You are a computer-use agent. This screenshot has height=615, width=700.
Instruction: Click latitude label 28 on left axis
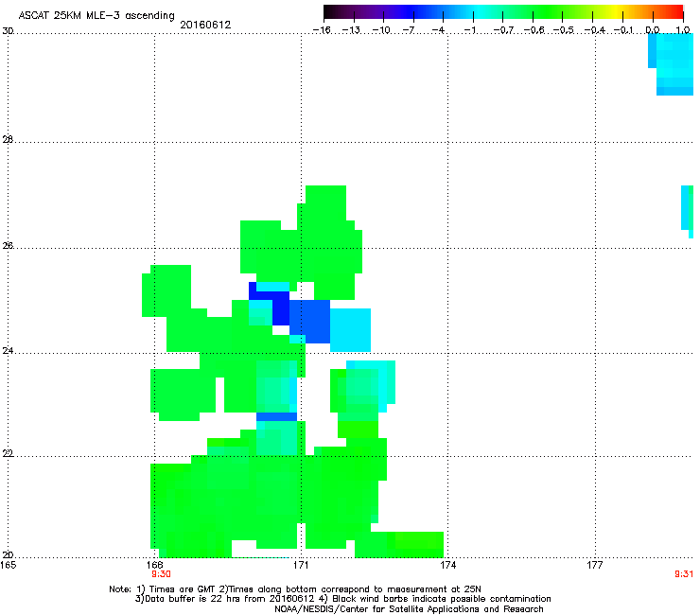pos(8,139)
